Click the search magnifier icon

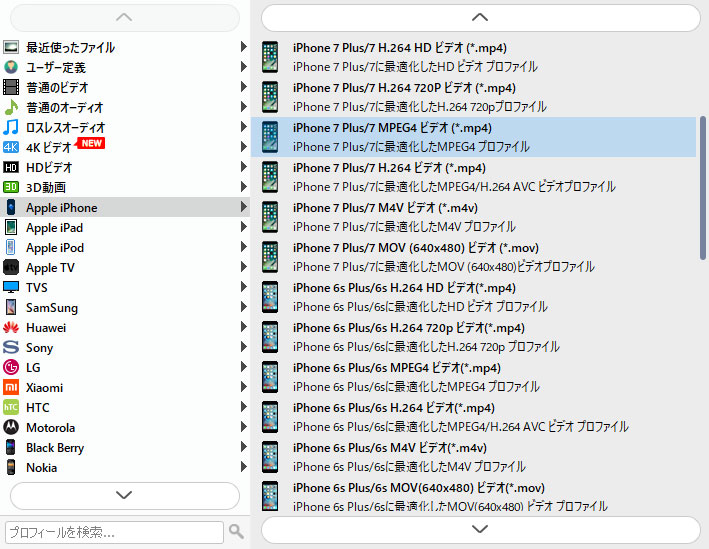click(236, 531)
